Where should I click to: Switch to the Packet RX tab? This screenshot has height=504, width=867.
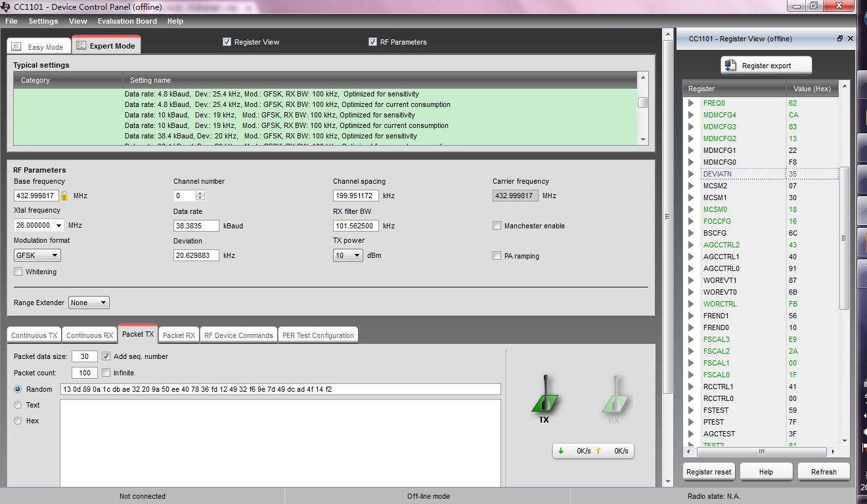(x=179, y=335)
